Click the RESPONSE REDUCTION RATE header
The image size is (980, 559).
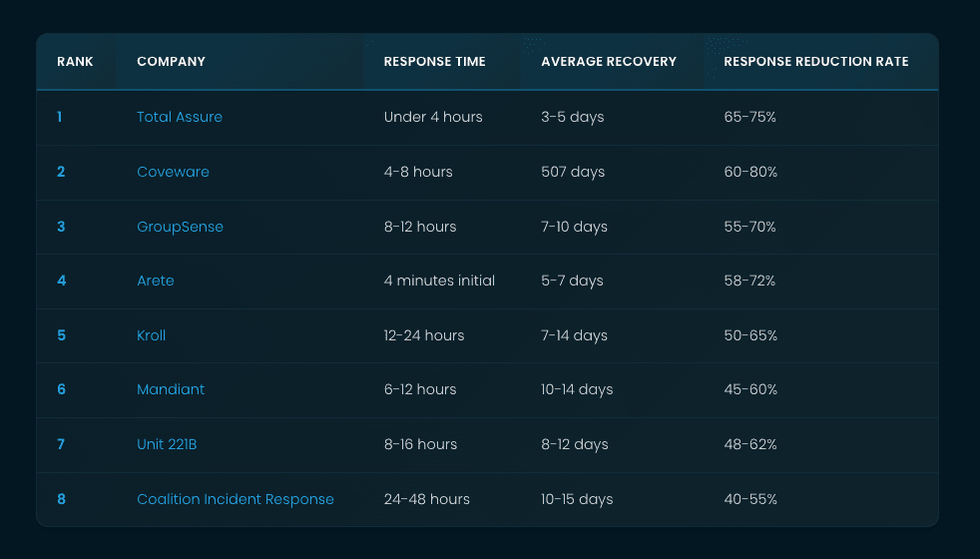coord(816,61)
